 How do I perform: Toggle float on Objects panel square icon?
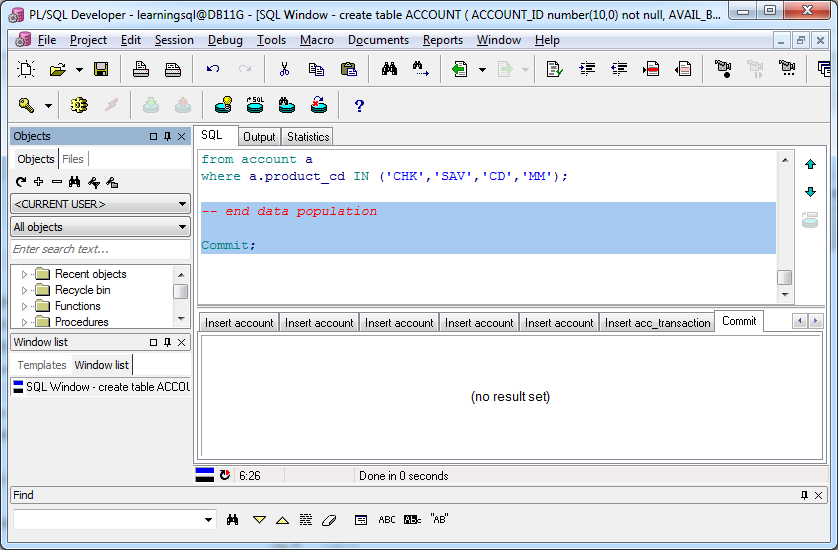pyautogui.click(x=153, y=136)
